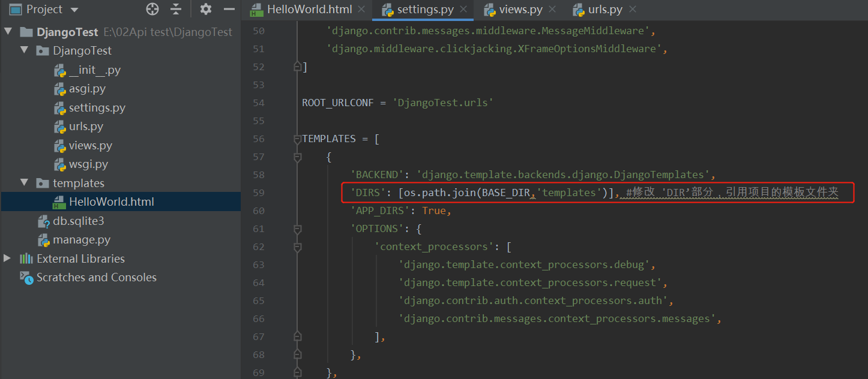Select db.sqlite3 file in tree

click(79, 221)
